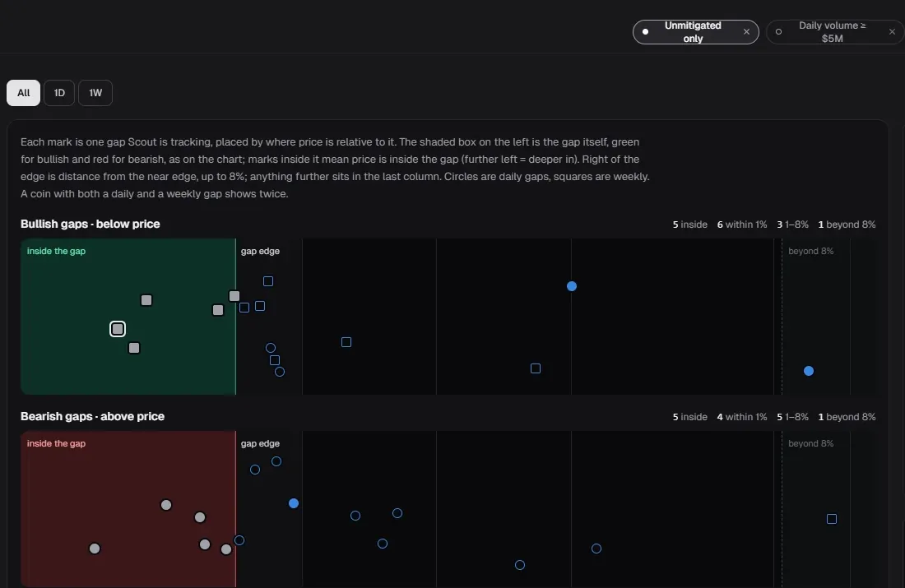Select the lowest hollow circle in bearish chart
Image resolution: width=905 pixels, height=588 pixels.
[x=520, y=565]
